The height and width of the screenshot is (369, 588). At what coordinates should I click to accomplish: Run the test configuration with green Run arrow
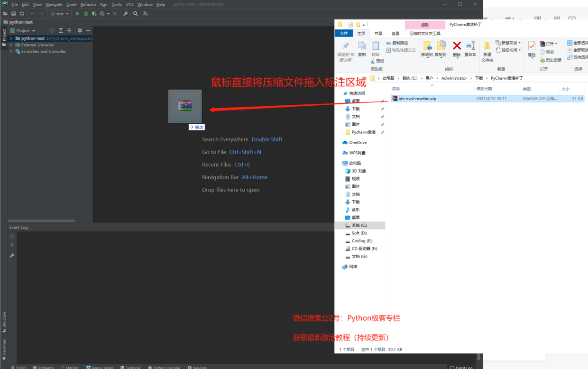[x=78, y=13]
